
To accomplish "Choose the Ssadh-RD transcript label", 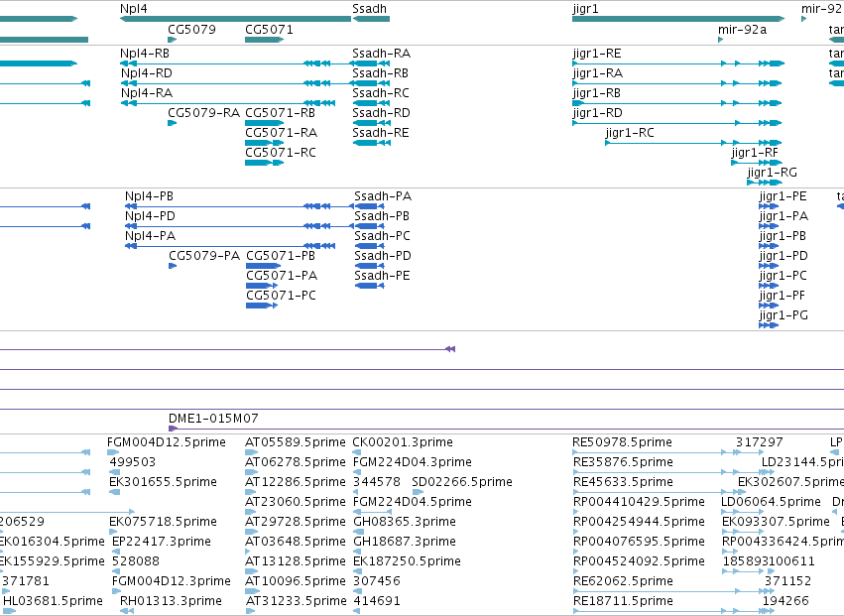I will click(x=381, y=113).
